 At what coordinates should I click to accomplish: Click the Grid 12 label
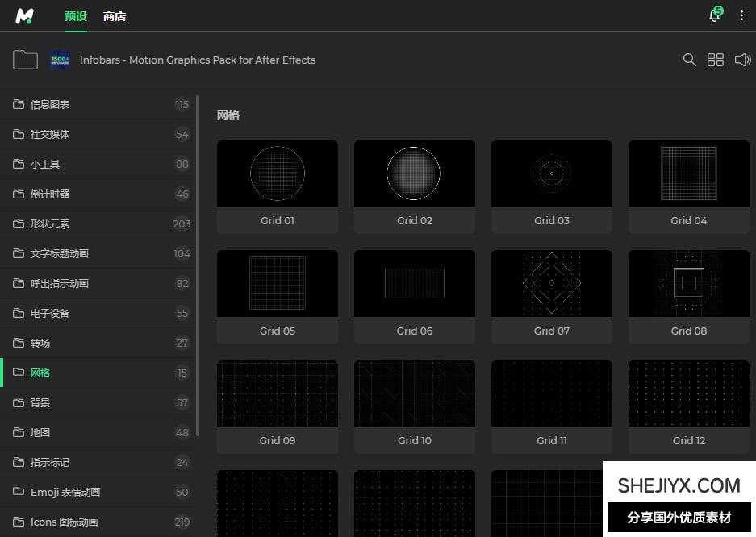(x=689, y=440)
